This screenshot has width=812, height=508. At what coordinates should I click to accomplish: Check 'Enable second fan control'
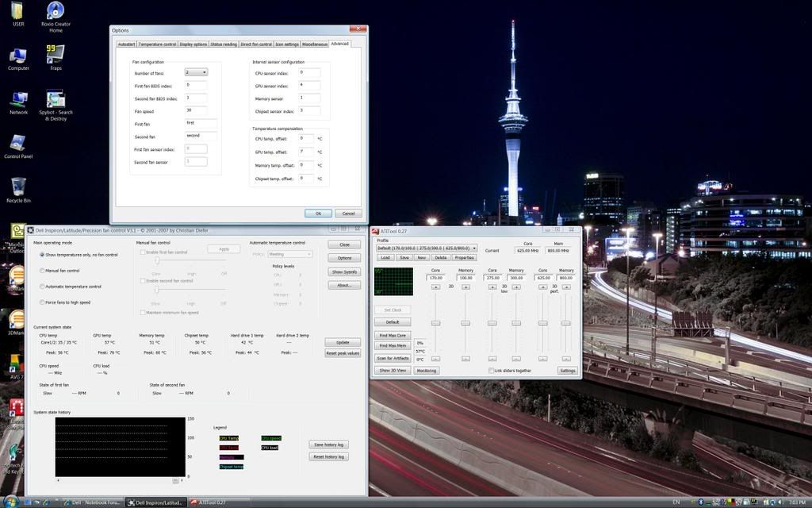point(143,280)
